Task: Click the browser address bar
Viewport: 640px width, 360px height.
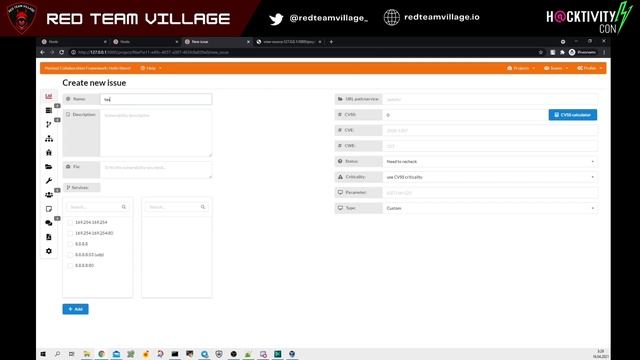Action: (302, 52)
